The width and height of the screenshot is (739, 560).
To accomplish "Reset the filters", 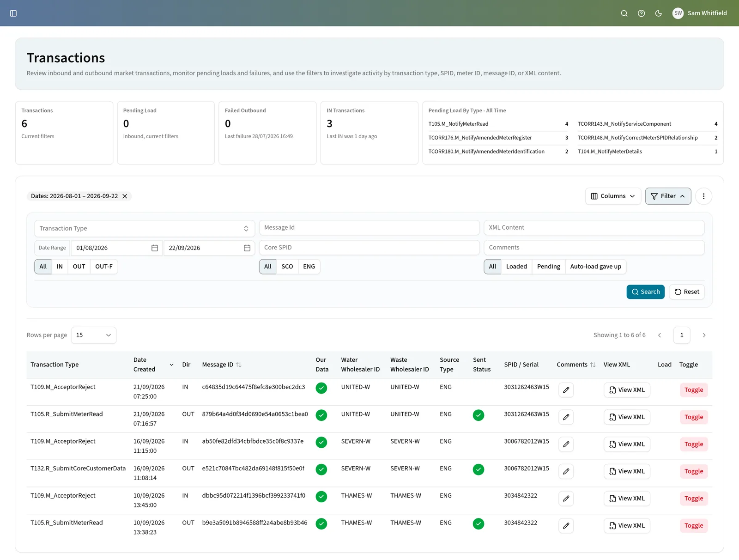I will pos(686,292).
